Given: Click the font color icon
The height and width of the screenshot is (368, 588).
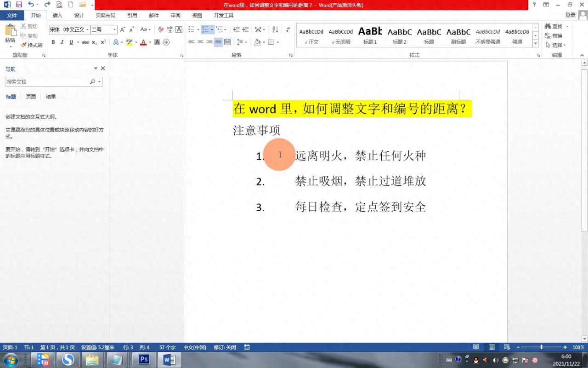Looking at the screenshot, I should [143, 42].
